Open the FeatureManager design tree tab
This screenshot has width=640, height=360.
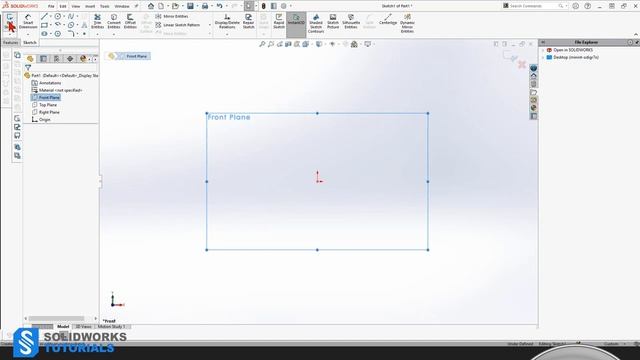(x=30, y=59)
